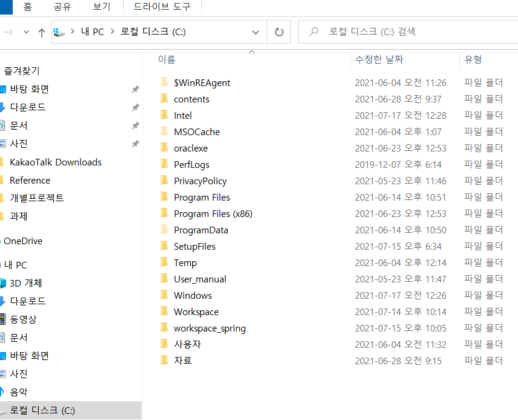The image size is (518, 420).
Task: Click pin icon beside quick access 다운로드
Action: click(x=136, y=107)
